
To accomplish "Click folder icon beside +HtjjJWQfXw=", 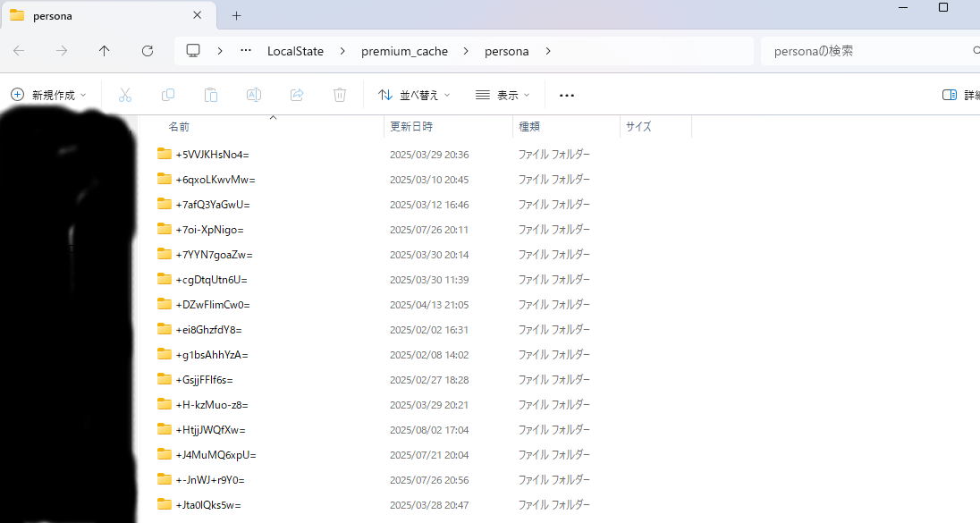I will coord(165,428).
